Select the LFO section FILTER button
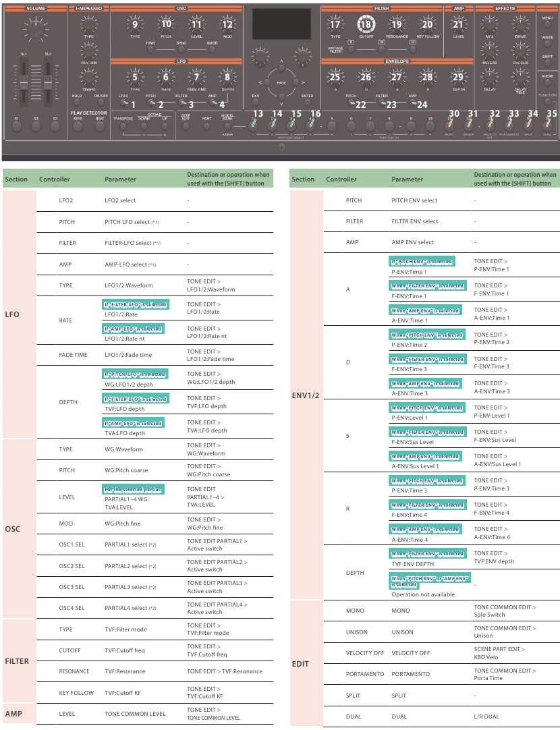The width and height of the screenshot is (560, 730). (182, 103)
